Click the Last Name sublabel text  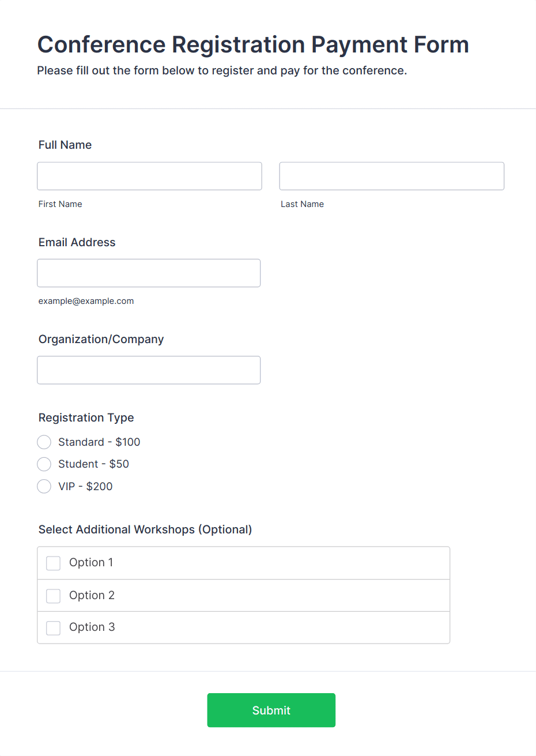click(x=302, y=204)
